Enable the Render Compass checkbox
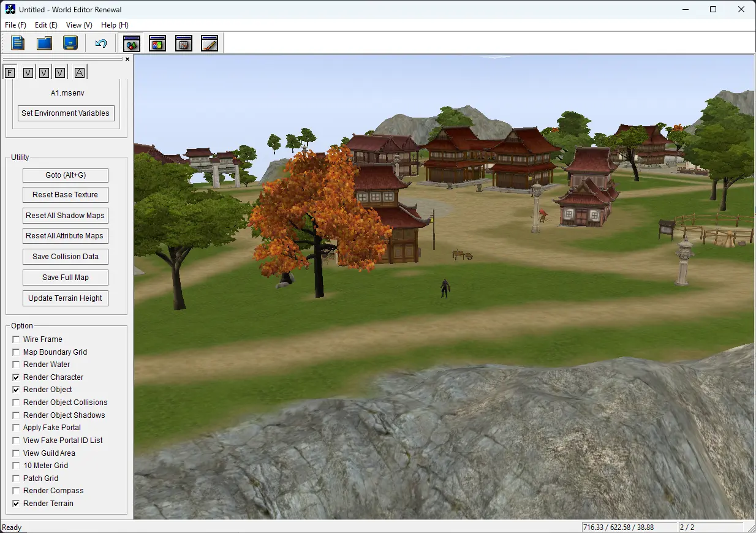The width and height of the screenshot is (756, 533). coord(16,491)
